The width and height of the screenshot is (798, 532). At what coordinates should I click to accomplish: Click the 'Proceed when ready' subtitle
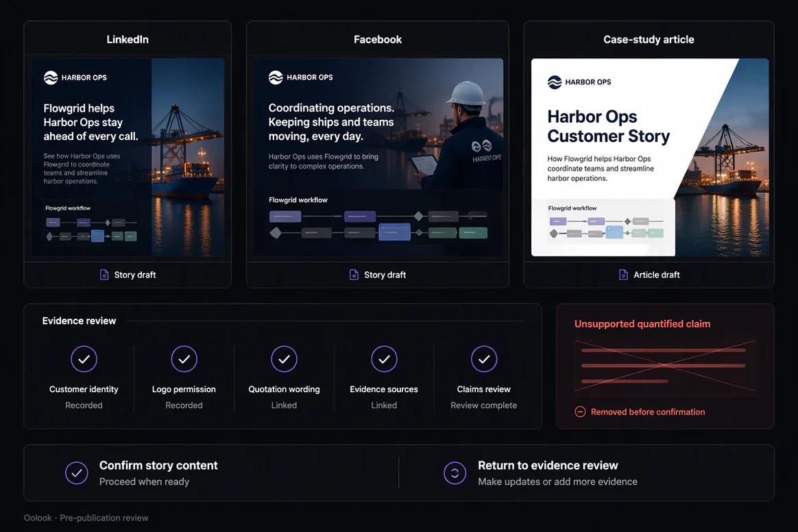(x=144, y=481)
